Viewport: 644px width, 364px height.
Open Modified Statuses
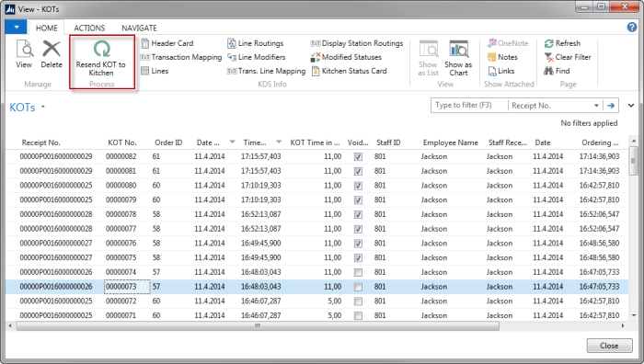[346, 57]
